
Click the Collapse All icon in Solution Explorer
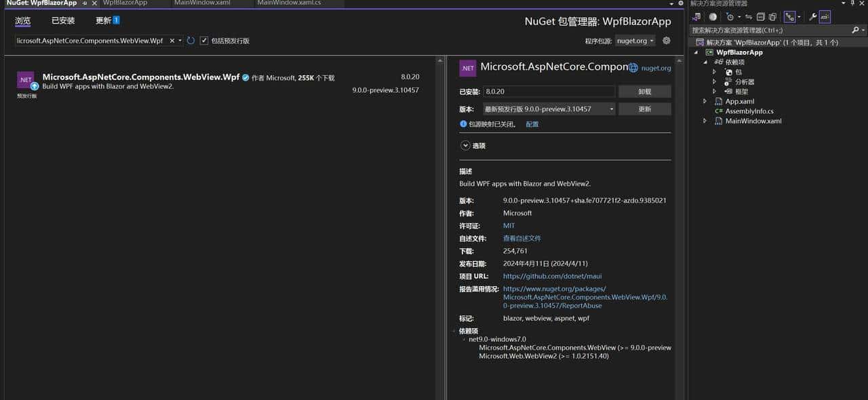[761, 16]
